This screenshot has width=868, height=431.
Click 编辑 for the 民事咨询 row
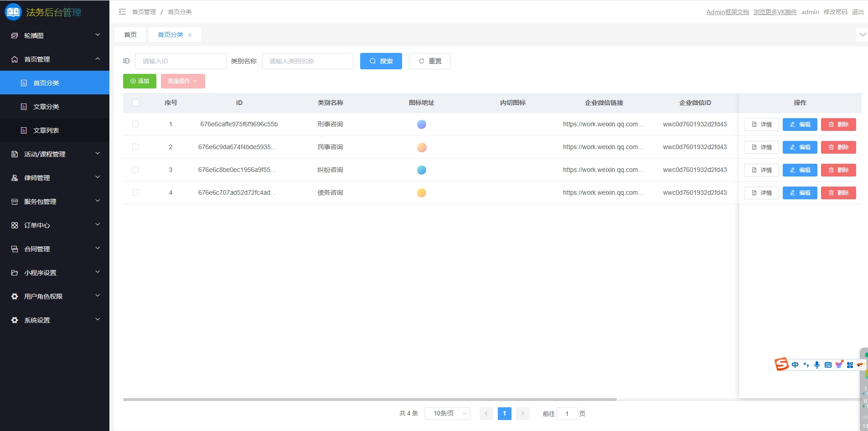tap(800, 147)
